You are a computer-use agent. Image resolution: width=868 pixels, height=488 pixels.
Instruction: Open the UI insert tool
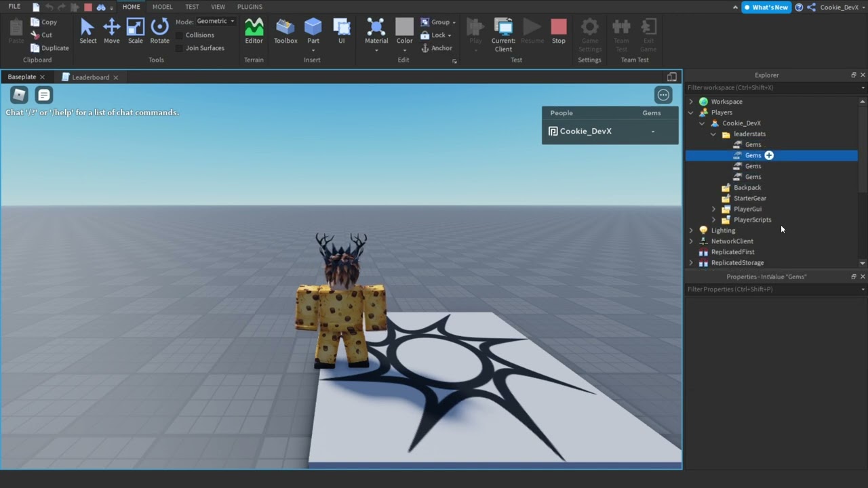[x=341, y=32]
